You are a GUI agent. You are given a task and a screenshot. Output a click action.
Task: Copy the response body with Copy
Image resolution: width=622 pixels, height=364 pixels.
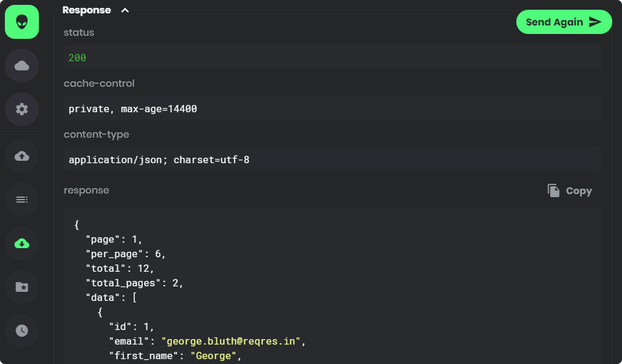click(579, 190)
